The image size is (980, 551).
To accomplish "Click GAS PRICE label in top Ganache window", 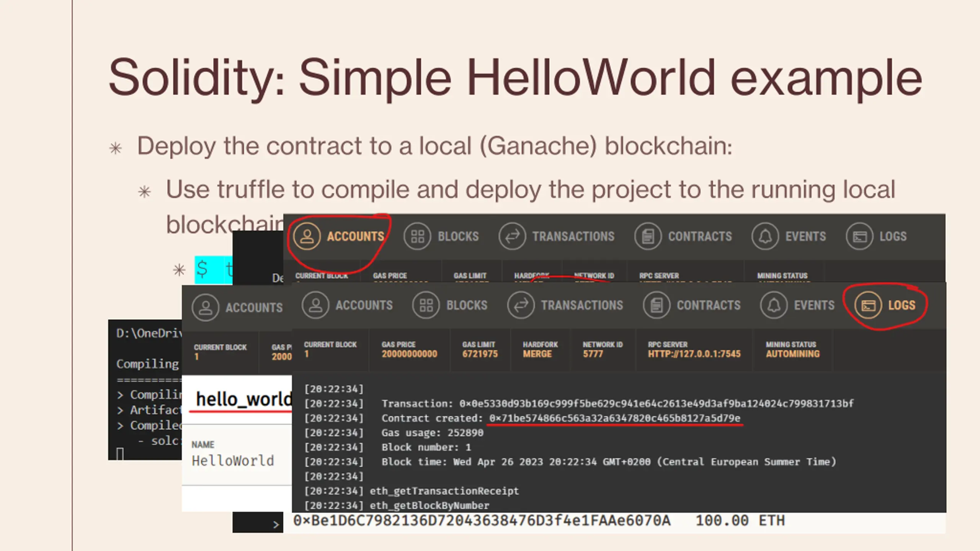I will point(390,275).
